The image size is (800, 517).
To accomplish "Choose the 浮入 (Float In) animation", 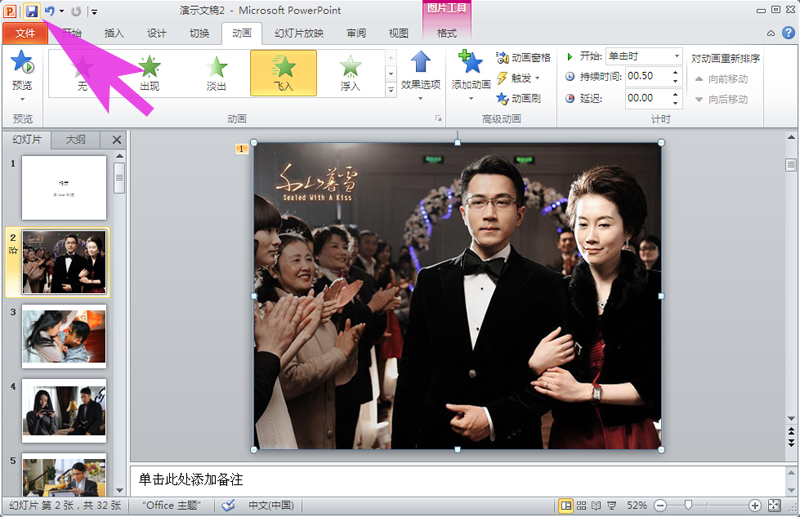I will click(350, 73).
